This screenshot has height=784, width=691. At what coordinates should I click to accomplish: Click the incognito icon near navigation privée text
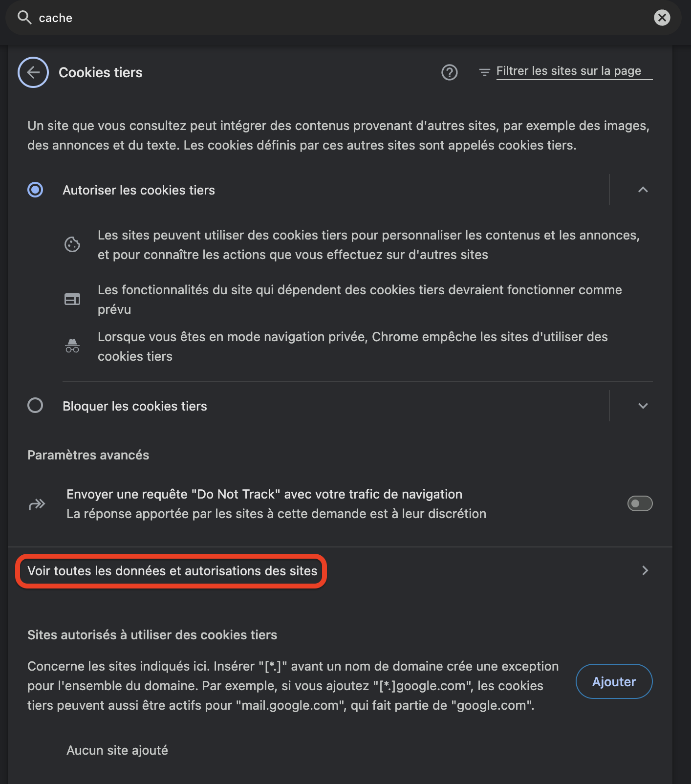point(72,346)
